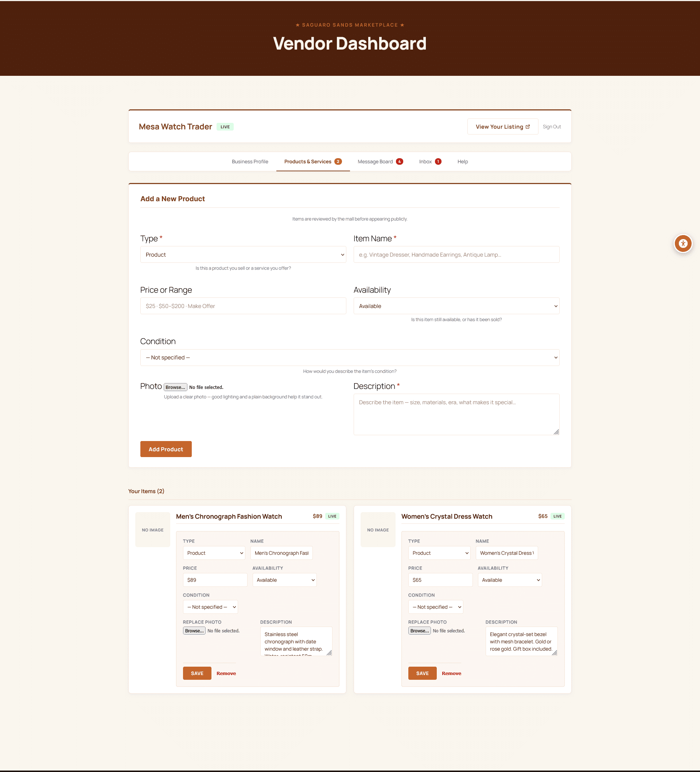Click the Stainless steel chronograph description box
Viewport: 700px width, 772px height.
click(296, 642)
